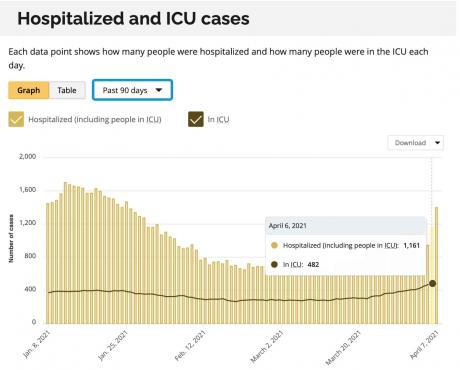Click the Download caret arrow

coord(437,143)
